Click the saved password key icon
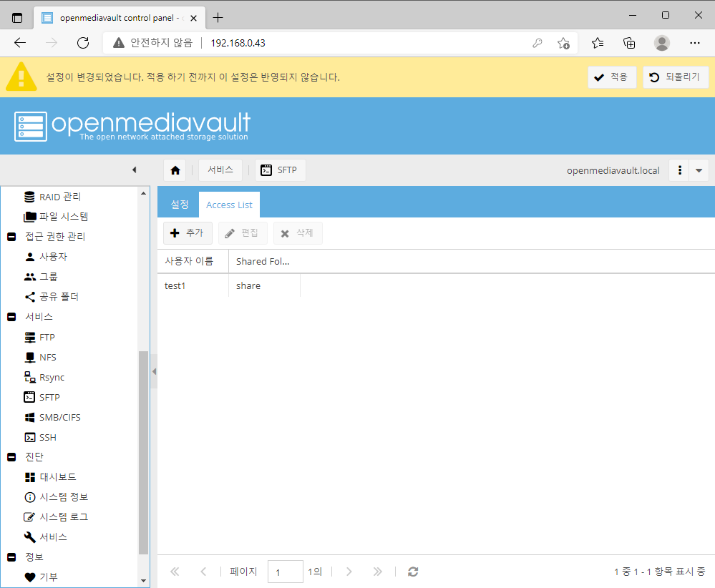715x588 pixels. click(x=538, y=43)
